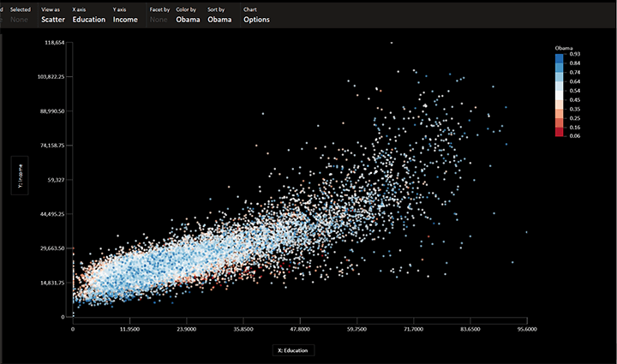Click the Selected None item in toolbar
This screenshot has height=364, width=617.
[20, 15]
